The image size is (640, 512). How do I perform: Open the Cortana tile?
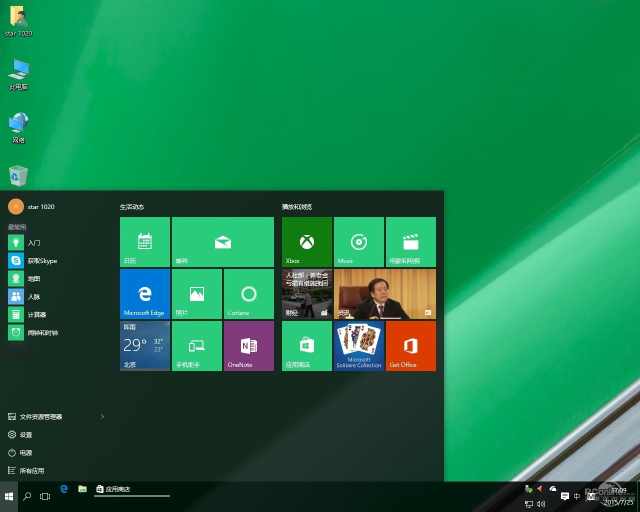[249, 294]
